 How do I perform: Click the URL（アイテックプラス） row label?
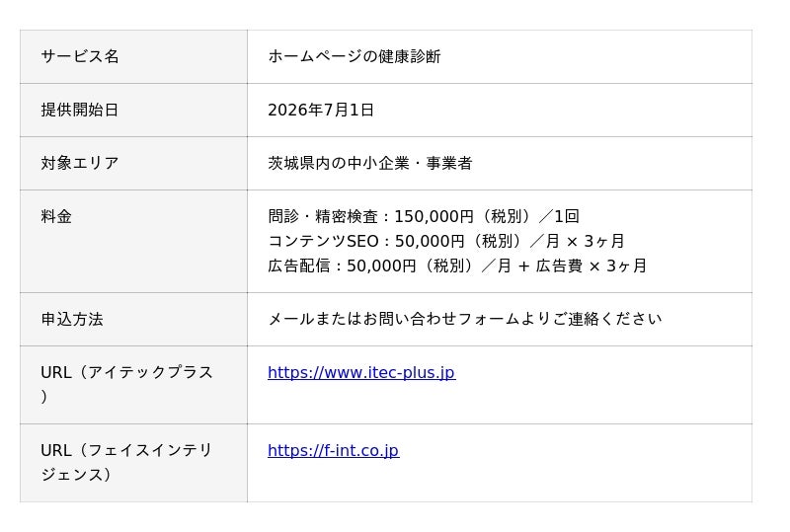click(127, 384)
